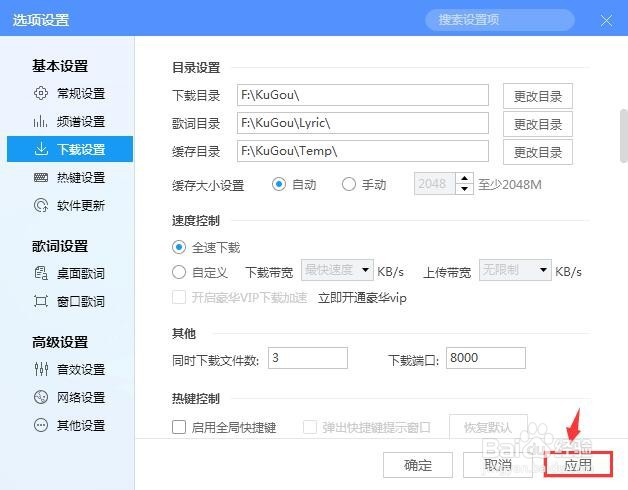Click the 恢复默认 button

pos(488,427)
